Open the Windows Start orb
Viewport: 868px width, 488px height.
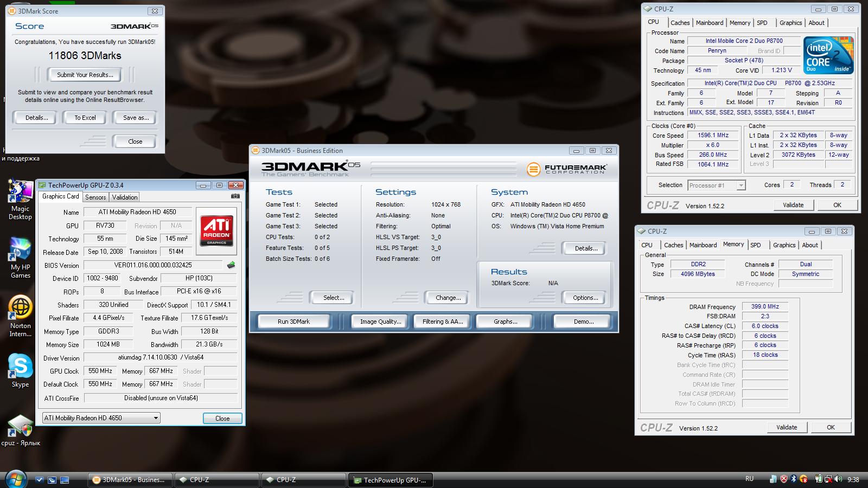coord(16,479)
